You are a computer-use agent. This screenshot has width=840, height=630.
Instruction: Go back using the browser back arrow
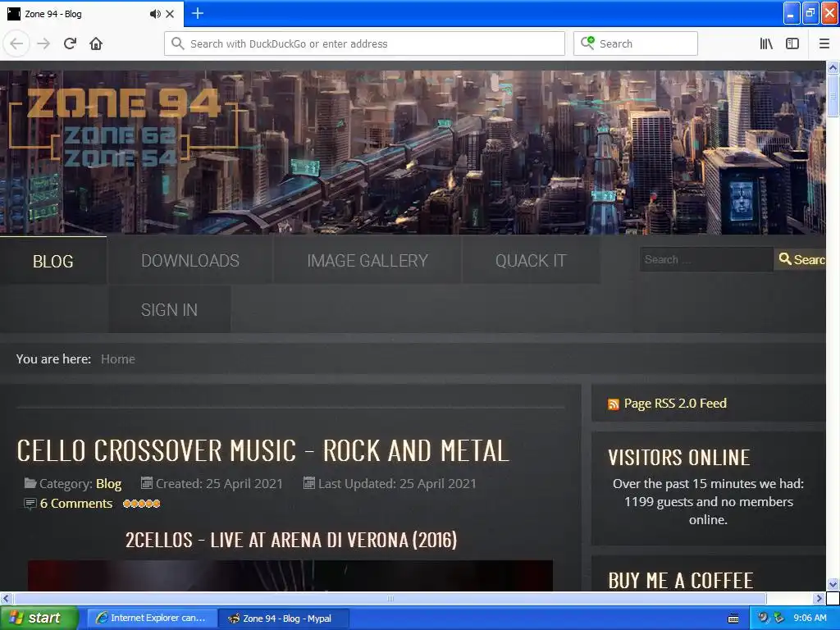coord(16,43)
